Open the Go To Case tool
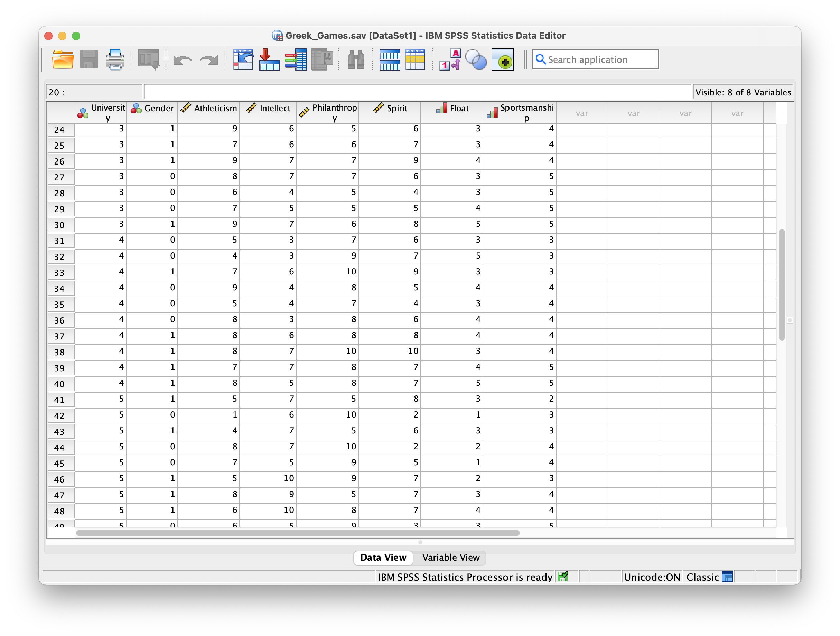Image resolution: width=840 pixels, height=636 pixels. (243, 59)
